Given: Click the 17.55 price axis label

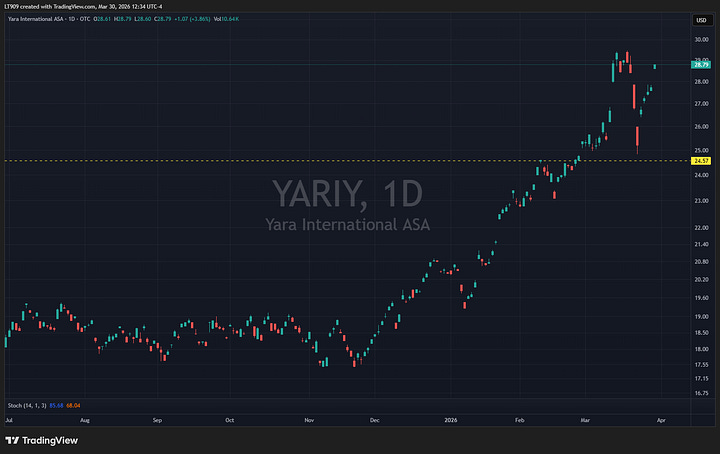Looking at the screenshot, I should click(701, 365).
